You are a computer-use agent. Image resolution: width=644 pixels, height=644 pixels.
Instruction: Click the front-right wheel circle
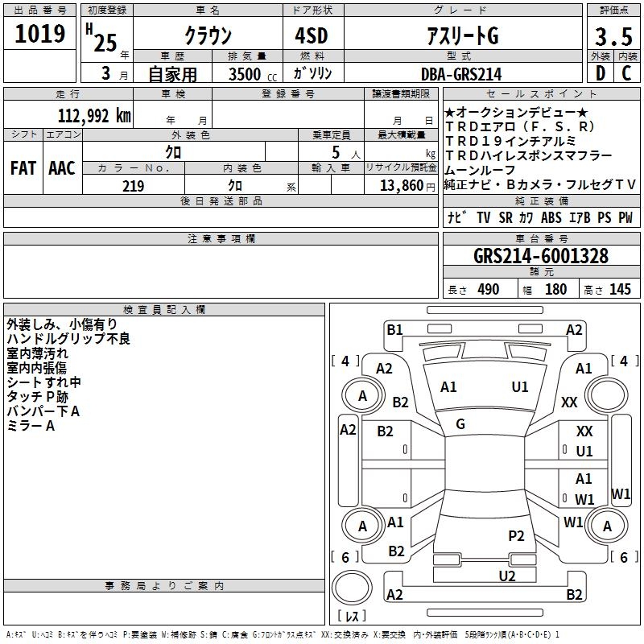click(607, 396)
